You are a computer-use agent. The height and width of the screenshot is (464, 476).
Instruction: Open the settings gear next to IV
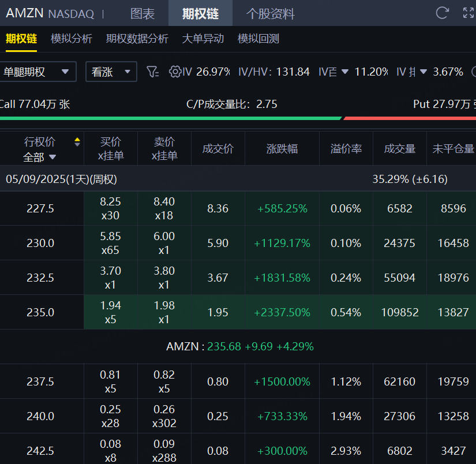pos(175,72)
